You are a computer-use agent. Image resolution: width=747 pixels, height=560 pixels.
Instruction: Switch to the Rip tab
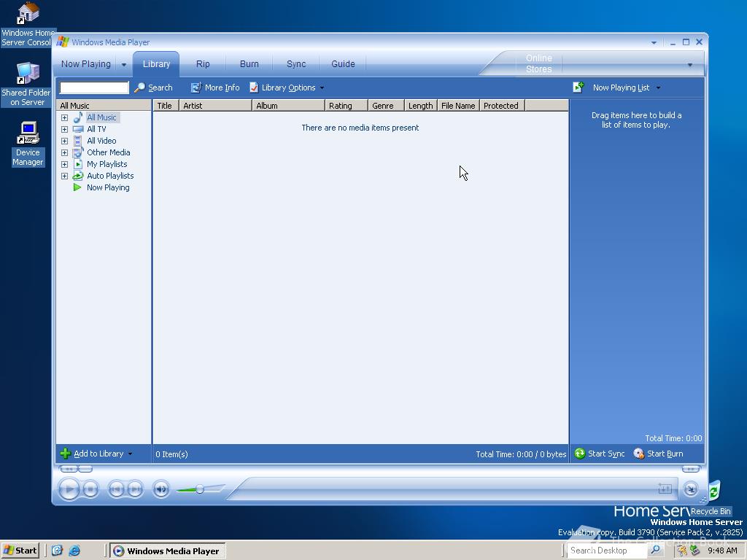coord(203,64)
